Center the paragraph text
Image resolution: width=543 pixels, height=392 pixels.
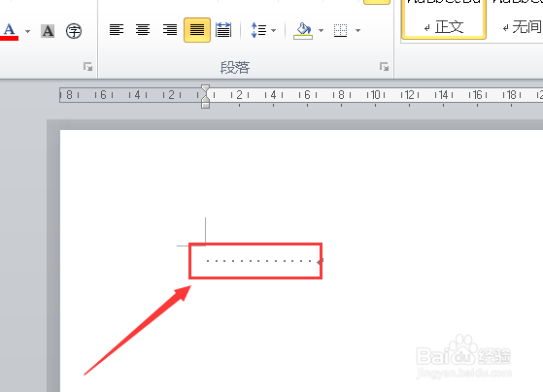[143, 30]
